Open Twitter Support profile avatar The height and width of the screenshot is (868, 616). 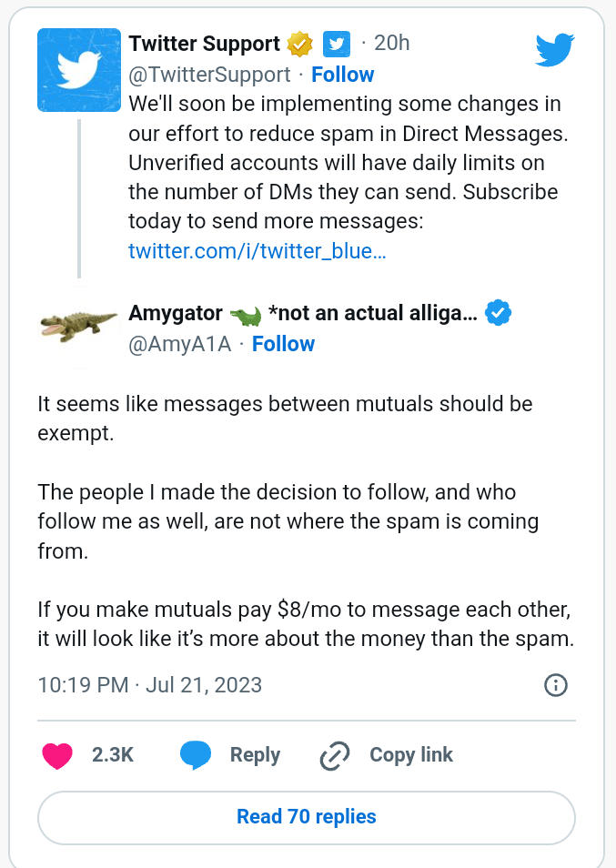[x=79, y=70]
